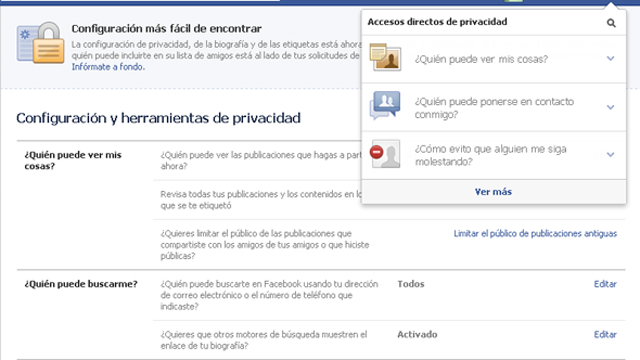Click the chat contacts icon for contact question
The image size is (640, 360).
(385, 105)
